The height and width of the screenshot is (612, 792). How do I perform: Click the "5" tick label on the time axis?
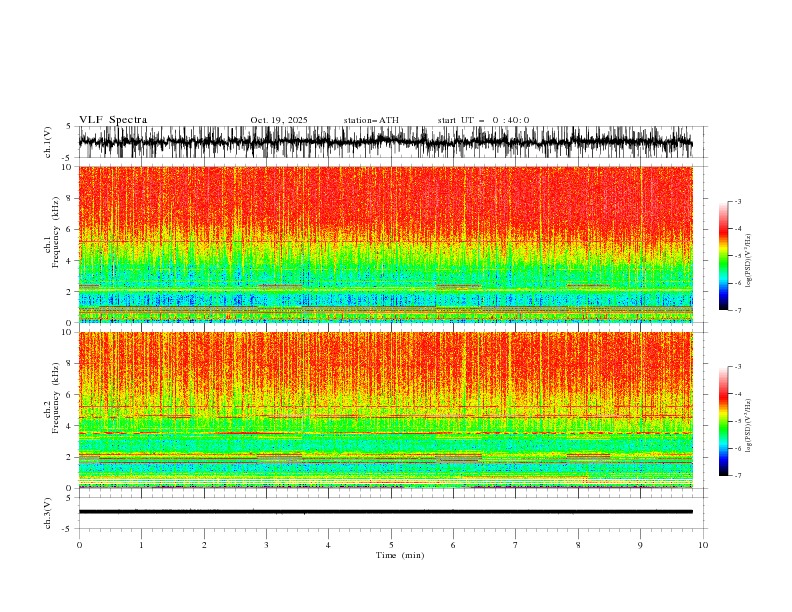pos(391,545)
